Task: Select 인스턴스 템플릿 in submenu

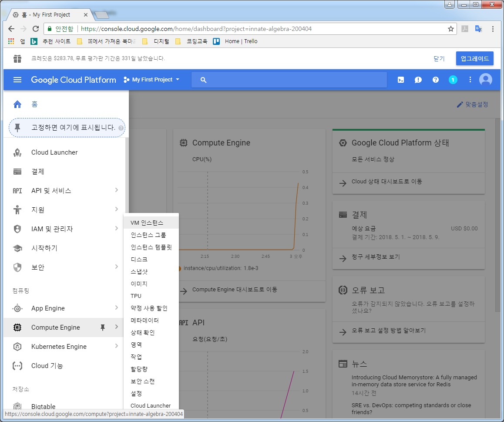Action: (151, 247)
